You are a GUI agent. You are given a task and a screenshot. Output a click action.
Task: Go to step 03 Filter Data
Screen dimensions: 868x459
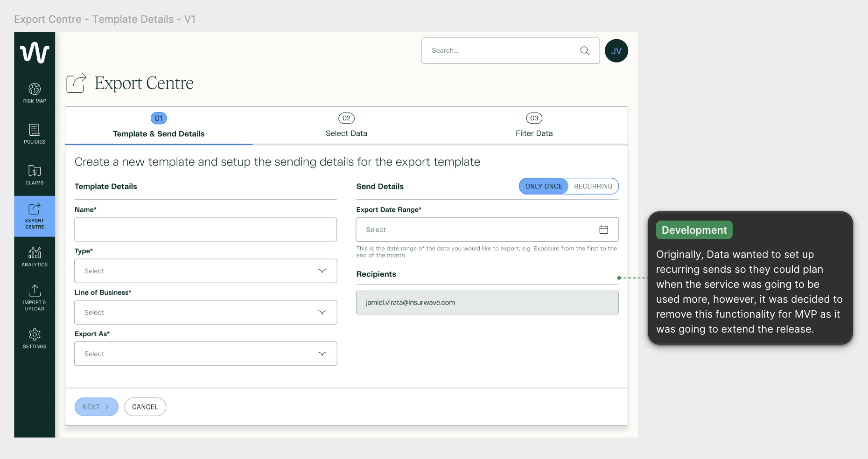point(534,126)
